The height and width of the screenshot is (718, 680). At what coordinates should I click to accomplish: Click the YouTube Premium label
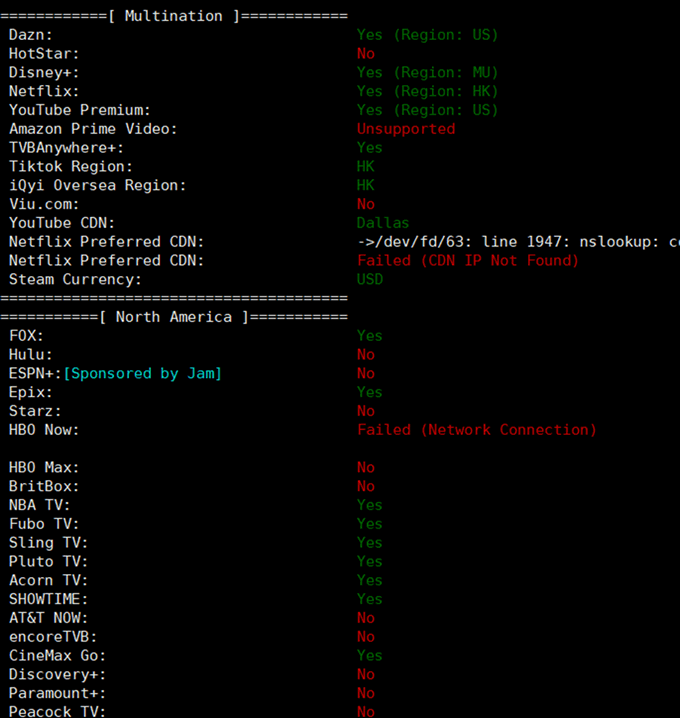point(80,110)
